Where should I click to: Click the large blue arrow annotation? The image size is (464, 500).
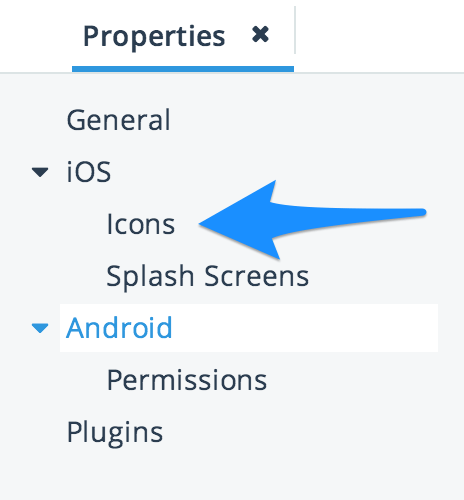(x=312, y=220)
